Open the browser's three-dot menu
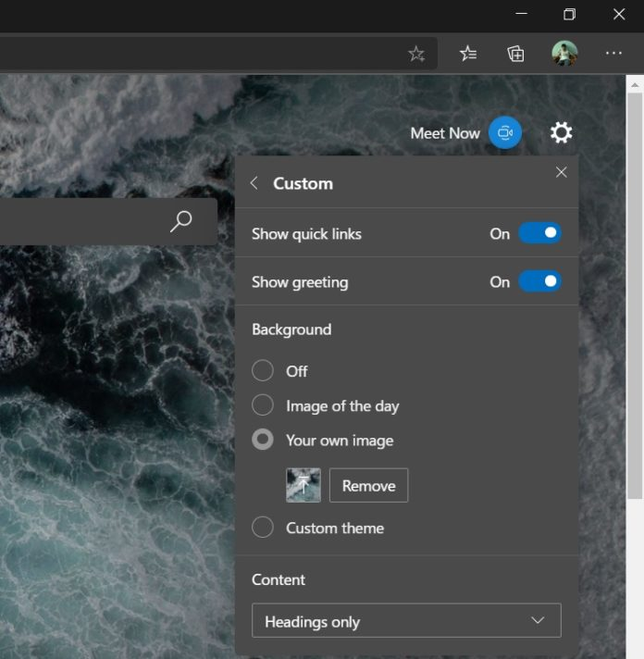Viewport: 644px width, 659px height. click(x=613, y=54)
